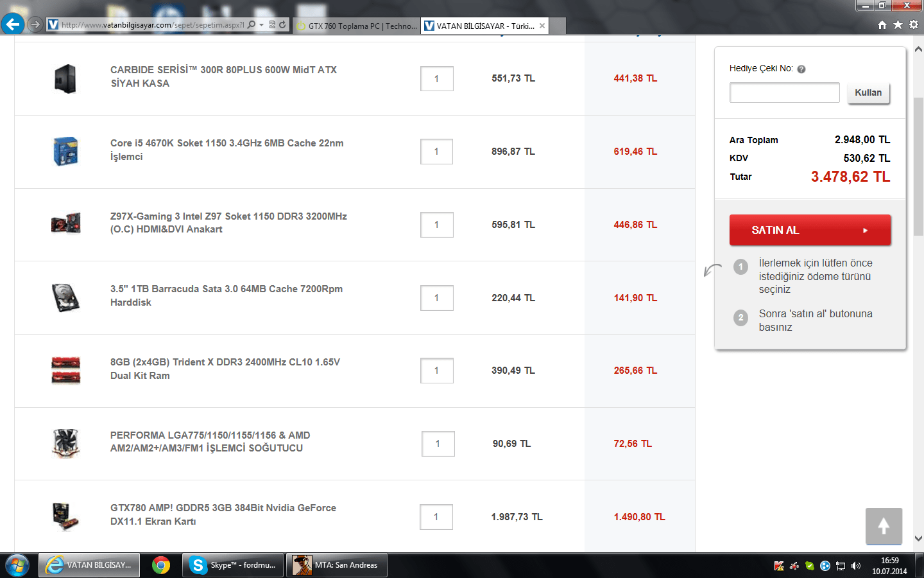Toggle the compatibility view icon
The width and height of the screenshot is (924, 578).
coord(272,24)
